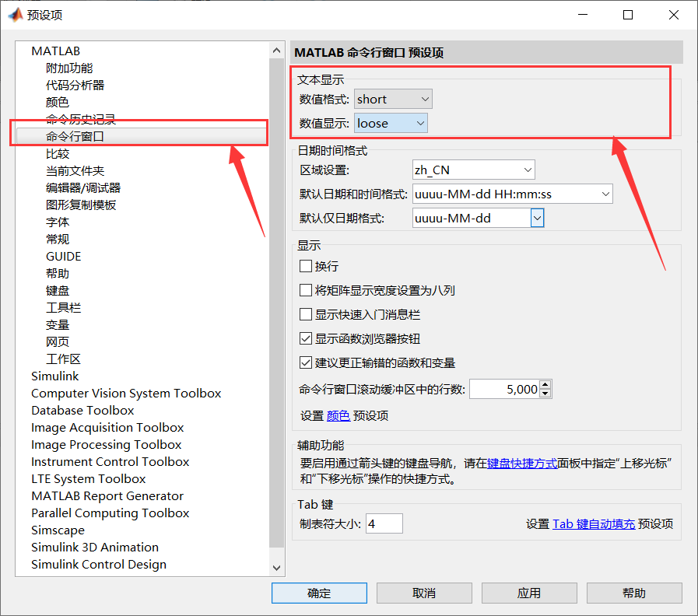
Task: Select Computer Vision System Toolbox entry
Action: coord(126,393)
